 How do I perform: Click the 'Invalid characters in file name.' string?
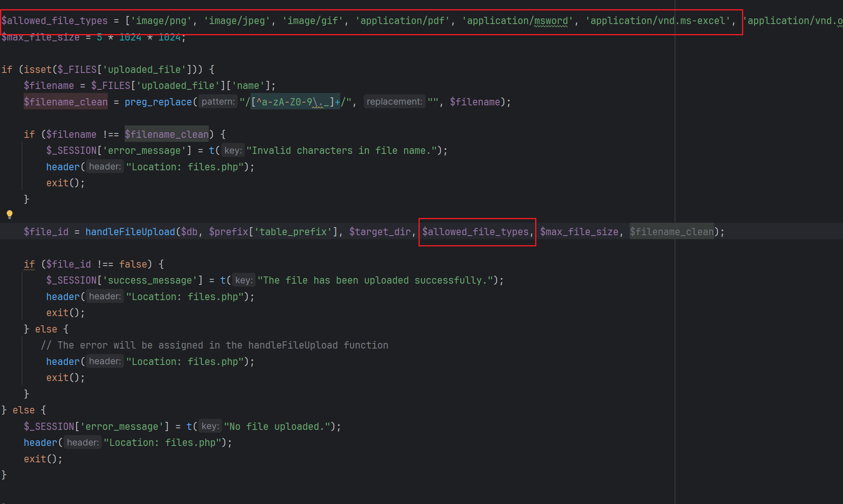tap(341, 151)
